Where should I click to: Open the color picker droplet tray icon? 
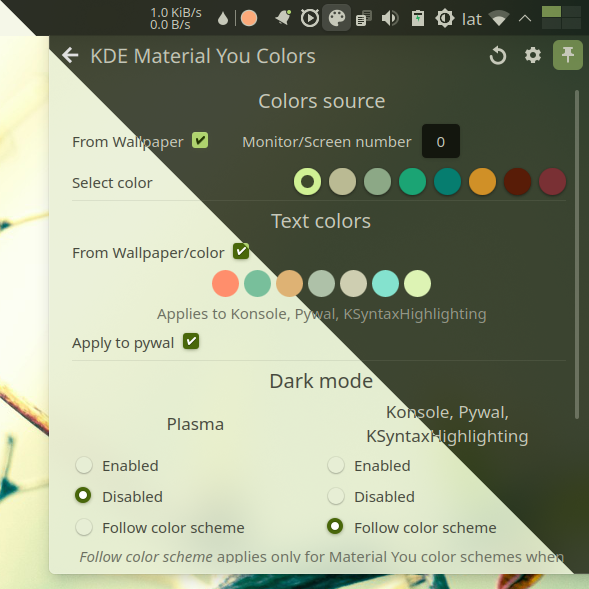[x=223, y=18]
